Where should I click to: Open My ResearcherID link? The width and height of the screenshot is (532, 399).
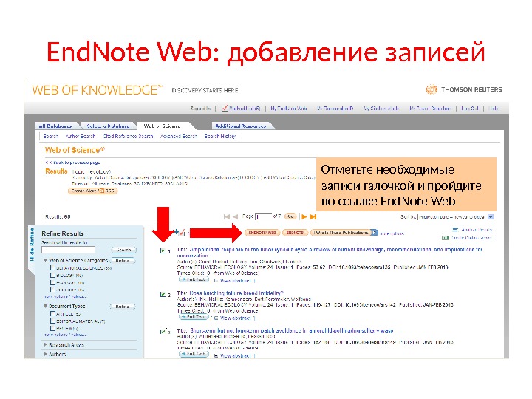click(x=335, y=109)
